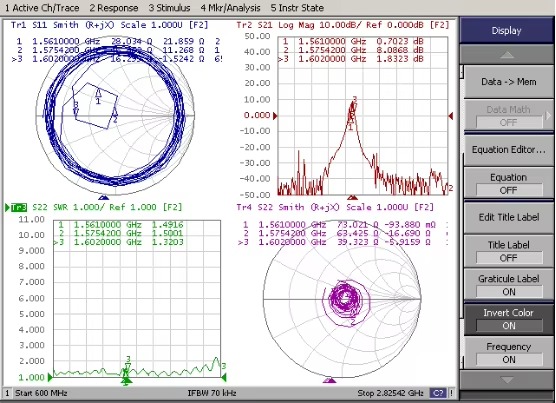The image size is (556, 403).
Task: Click the exclamation mark status icon
Action: 451,393
